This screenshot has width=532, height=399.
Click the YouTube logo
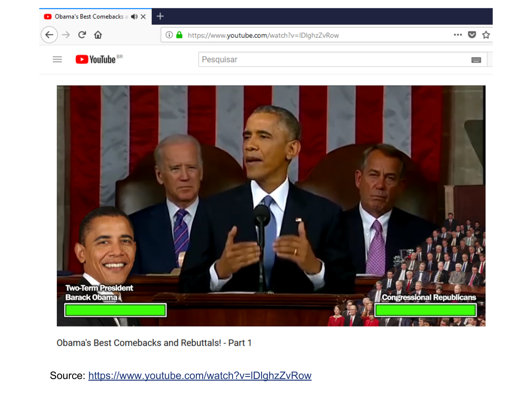click(96, 60)
